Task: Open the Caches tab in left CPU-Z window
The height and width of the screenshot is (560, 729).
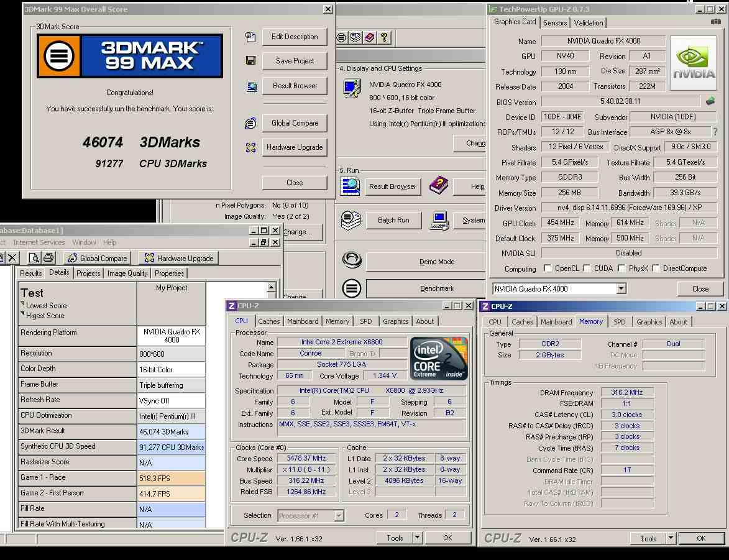Action: tap(269, 321)
